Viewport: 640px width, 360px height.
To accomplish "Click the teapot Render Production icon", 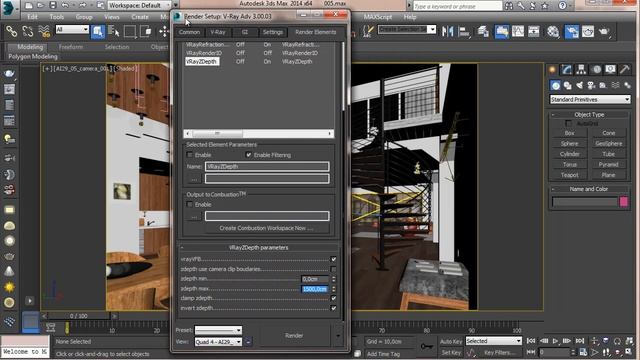I will point(604,31).
